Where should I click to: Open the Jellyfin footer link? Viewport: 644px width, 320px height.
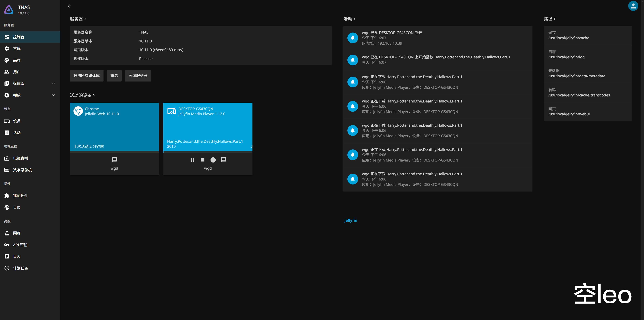(x=350, y=220)
